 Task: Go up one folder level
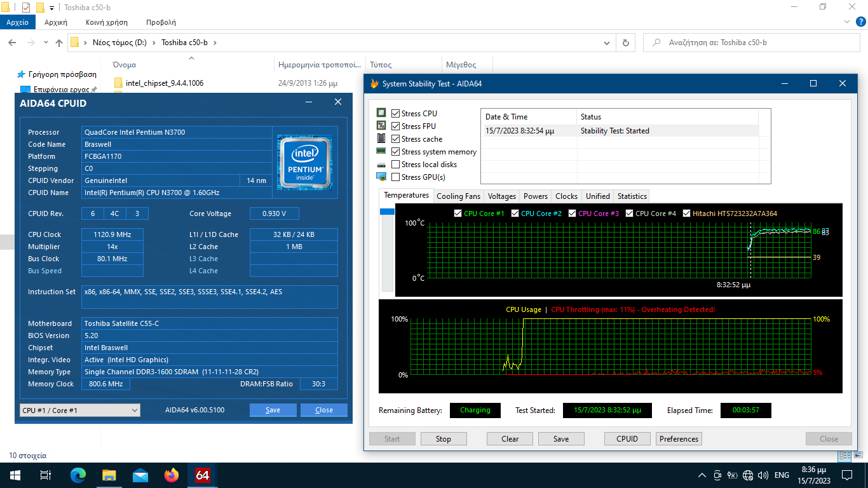59,43
